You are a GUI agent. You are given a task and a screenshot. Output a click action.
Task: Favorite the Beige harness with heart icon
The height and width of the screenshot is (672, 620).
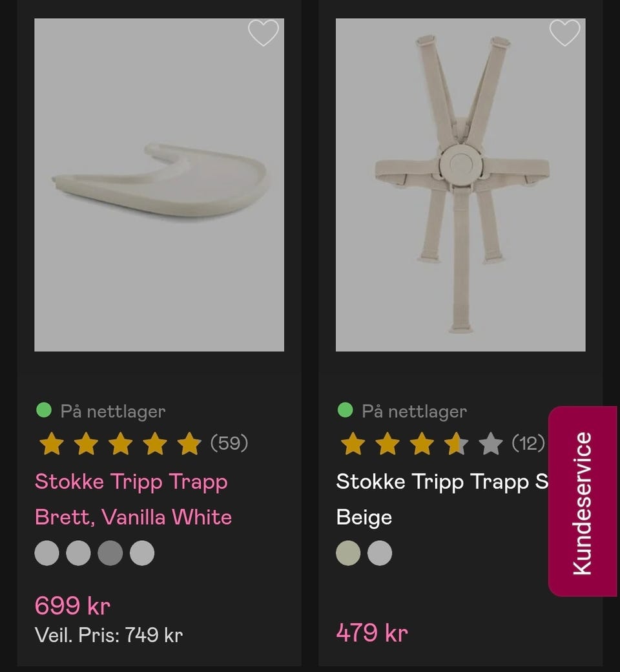click(x=564, y=33)
